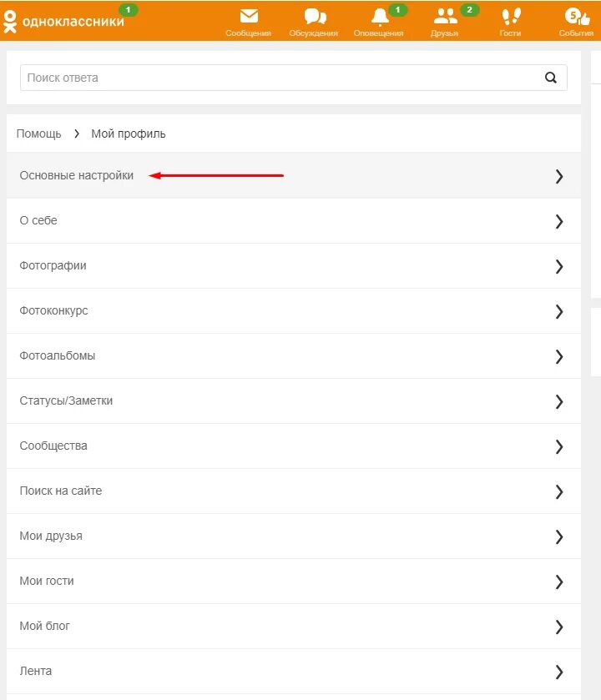Click the Помощь breadcrumb link
The width and height of the screenshot is (601, 700).
[x=38, y=133]
